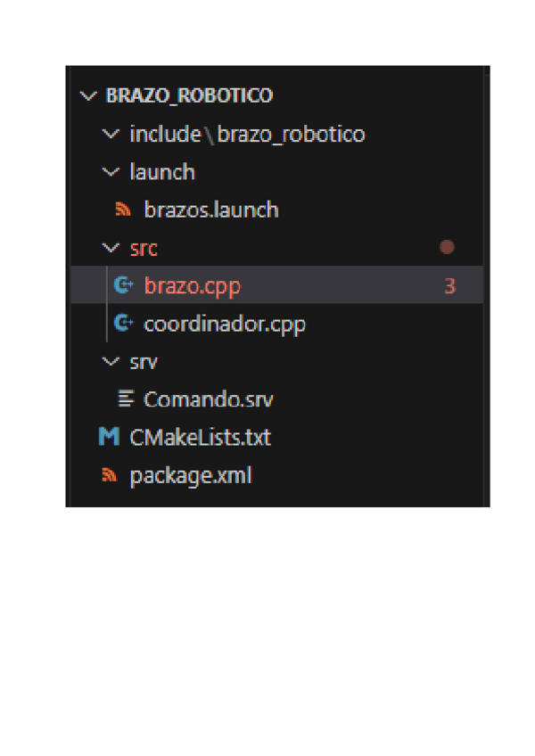Click the C++ icon next to brazo.cpp

click(x=123, y=286)
